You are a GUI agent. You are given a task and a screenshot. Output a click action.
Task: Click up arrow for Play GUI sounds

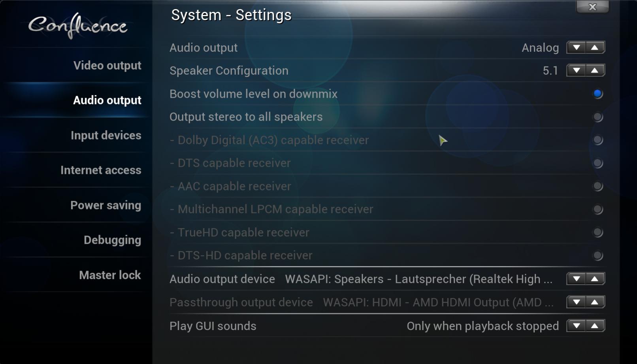tap(595, 326)
